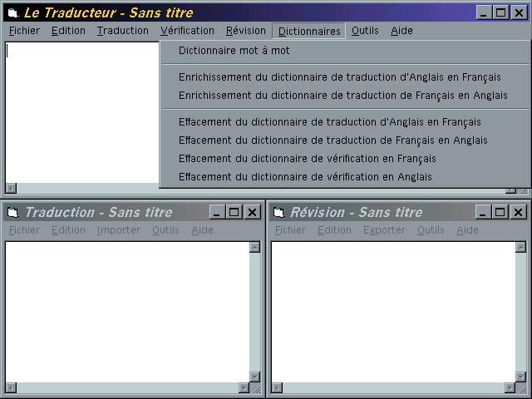Image resolution: width=532 pixels, height=399 pixels.
Task: Click down scroll arrow in Traduction window
Action: tap(255, 377)
